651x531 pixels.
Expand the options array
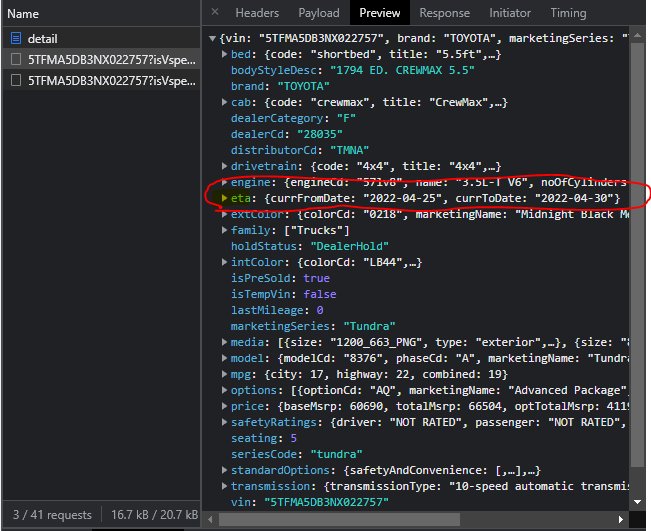point(224,390)
